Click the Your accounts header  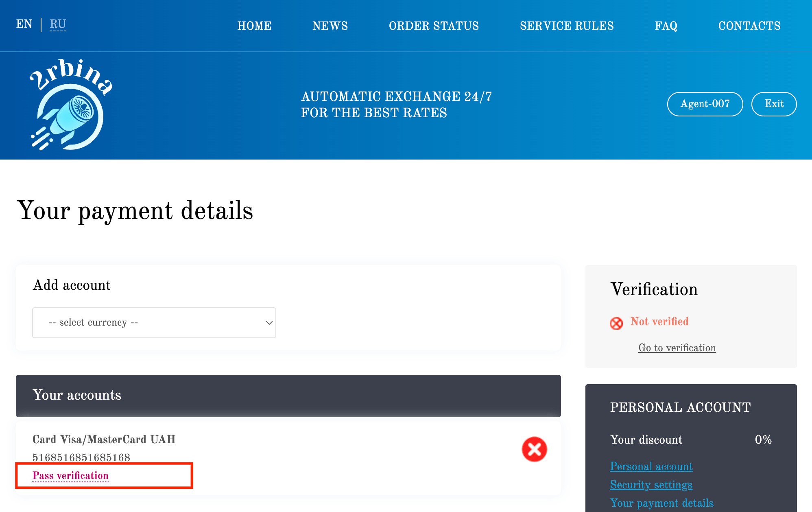(x=288, y=396)
